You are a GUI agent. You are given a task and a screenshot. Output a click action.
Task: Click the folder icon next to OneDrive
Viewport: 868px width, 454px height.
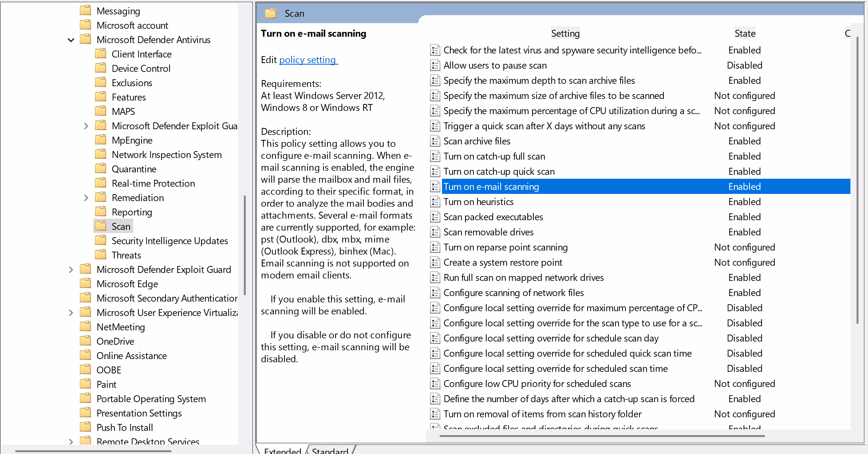(x=85, y=341)
